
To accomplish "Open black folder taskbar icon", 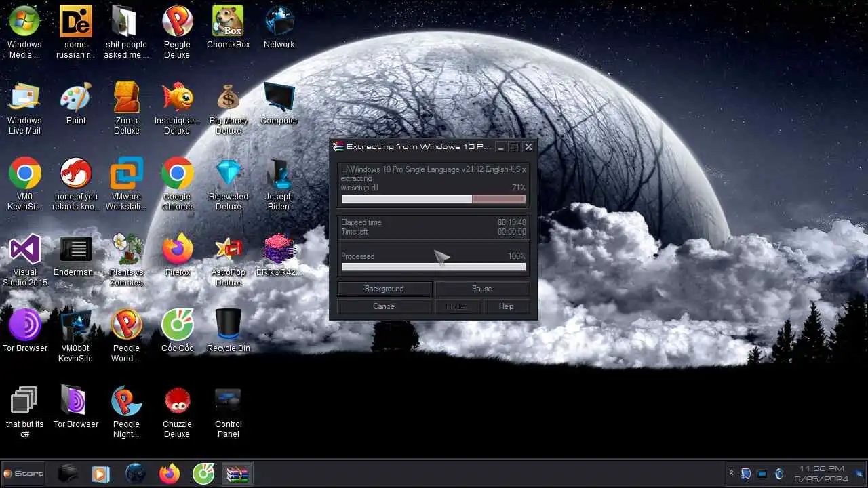I will [67, 474].
